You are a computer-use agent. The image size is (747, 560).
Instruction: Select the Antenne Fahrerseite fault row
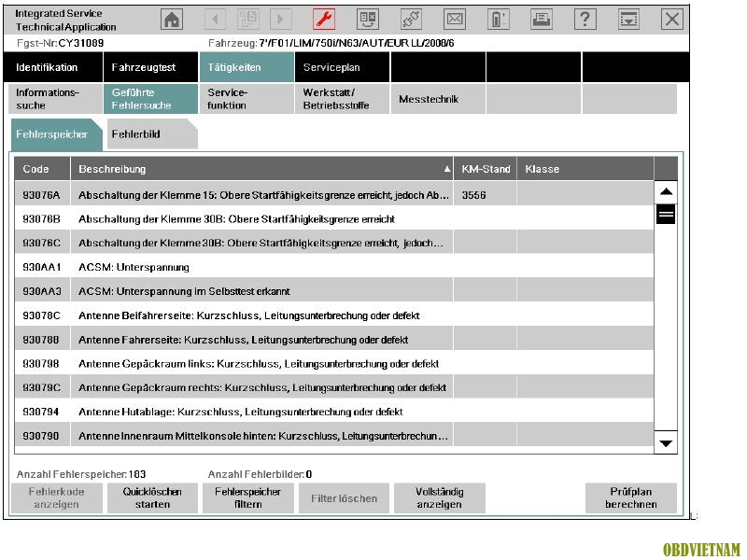(334, 340)
